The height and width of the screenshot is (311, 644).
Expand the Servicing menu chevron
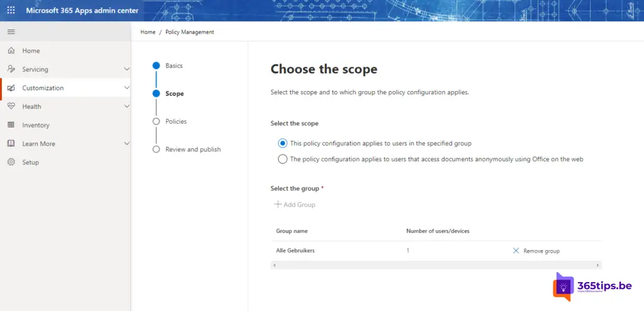pyautogui.click(x=126, y=69)
